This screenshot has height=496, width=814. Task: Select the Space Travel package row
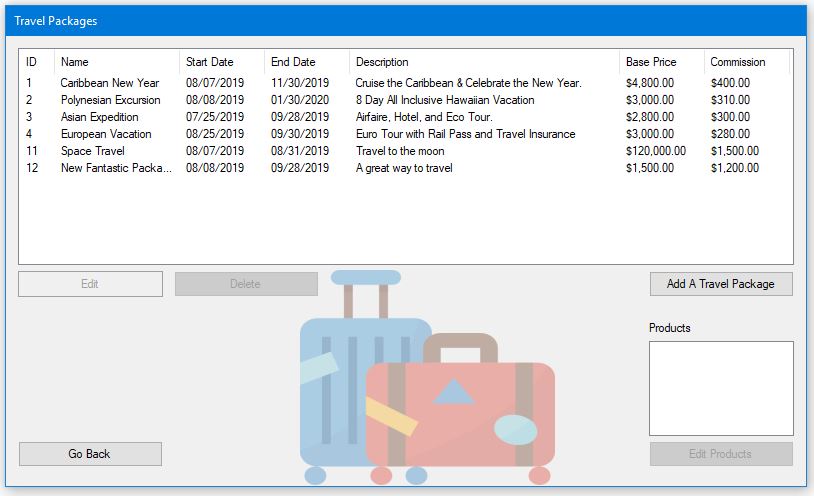tap(92, 151)
